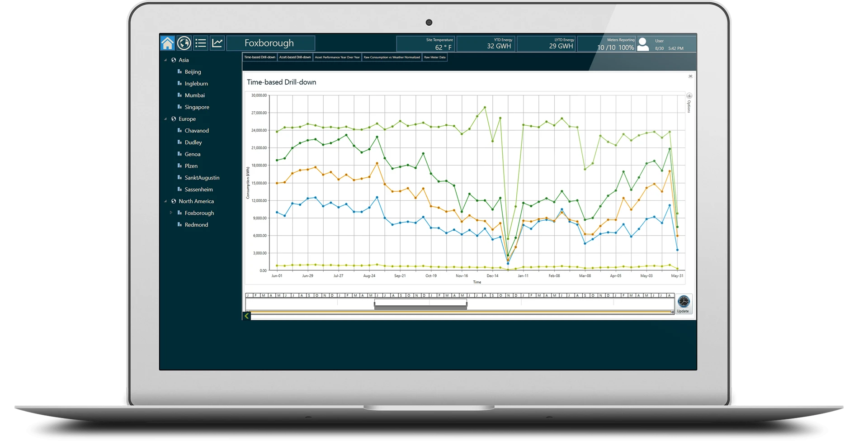Select the Raw Consumption vs Weather Normalized tab
Screen dimensions: 868x441
392,57
